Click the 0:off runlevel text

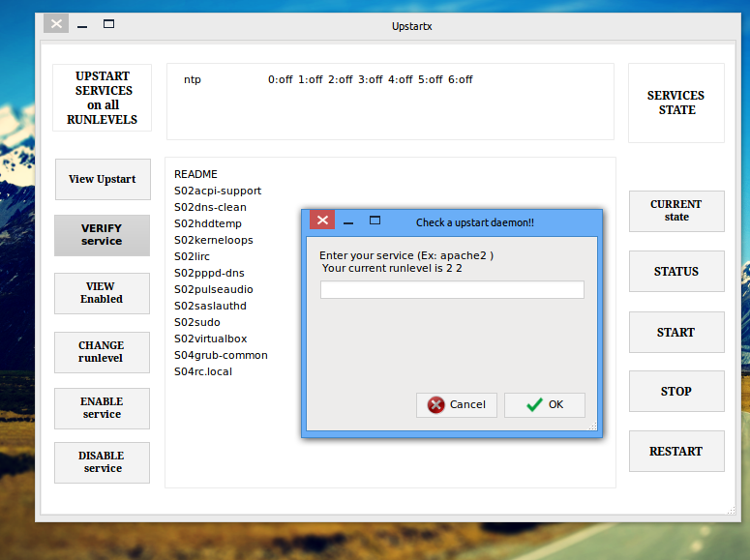click(x=281, y=80)
